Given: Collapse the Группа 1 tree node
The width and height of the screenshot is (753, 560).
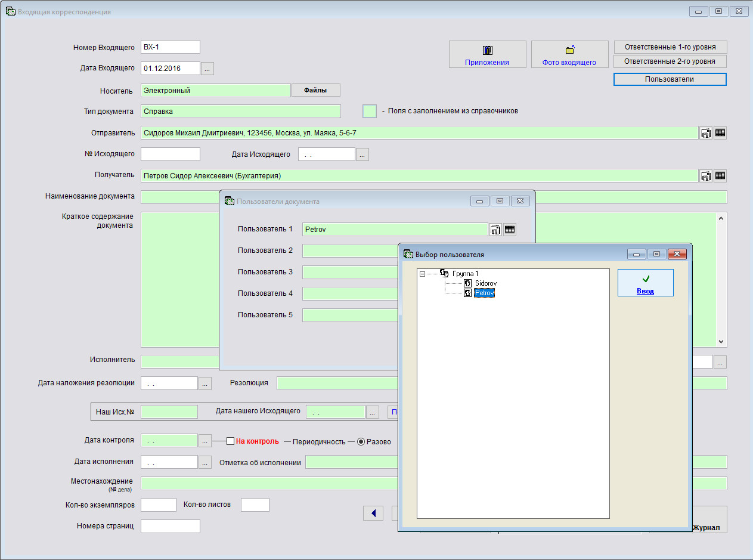Looking at the screenshot, I should point(422,274).
